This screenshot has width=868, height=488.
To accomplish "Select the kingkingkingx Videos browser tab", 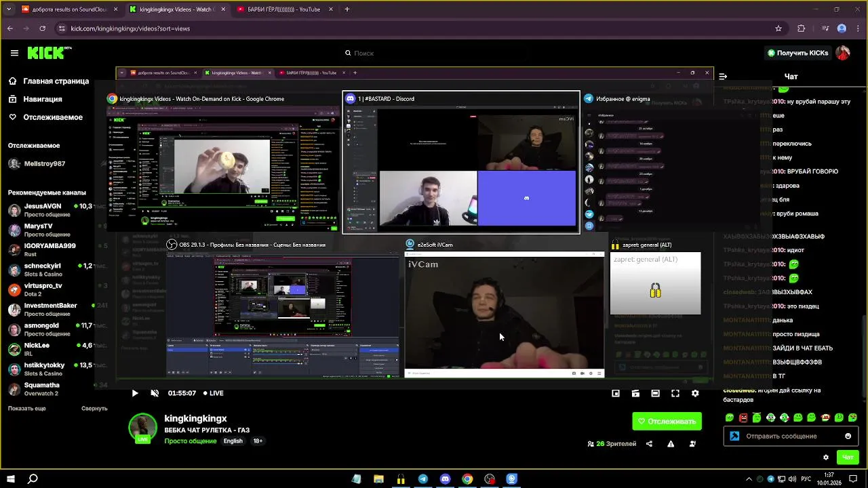I will coord(176,9).
